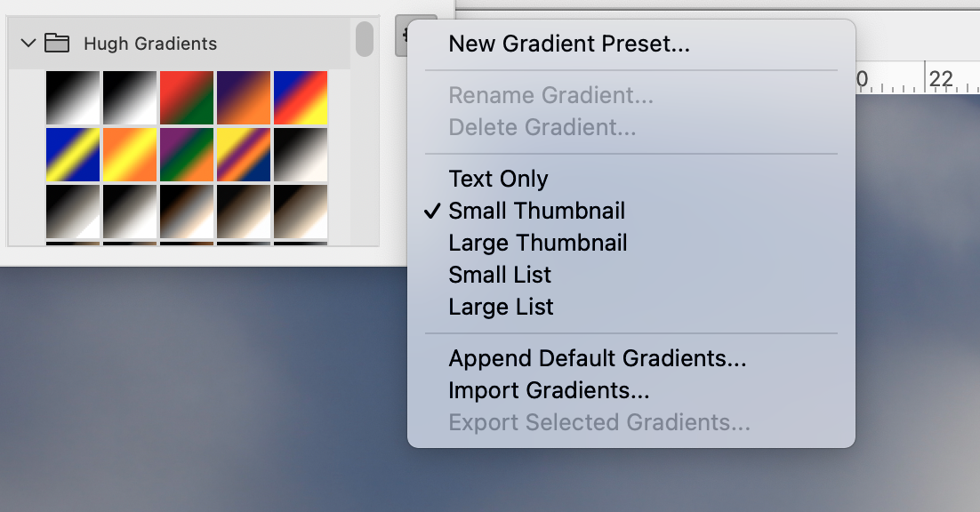The height and width of the screenshot is (512, 980).
Task: Click the Hugh Gradients folder icon
Action: pos(55,42)
